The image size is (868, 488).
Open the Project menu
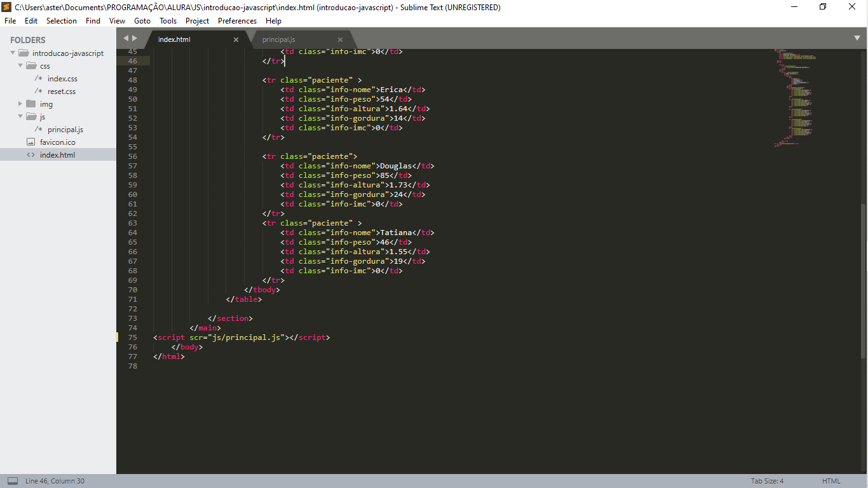[x=197, y=21]
